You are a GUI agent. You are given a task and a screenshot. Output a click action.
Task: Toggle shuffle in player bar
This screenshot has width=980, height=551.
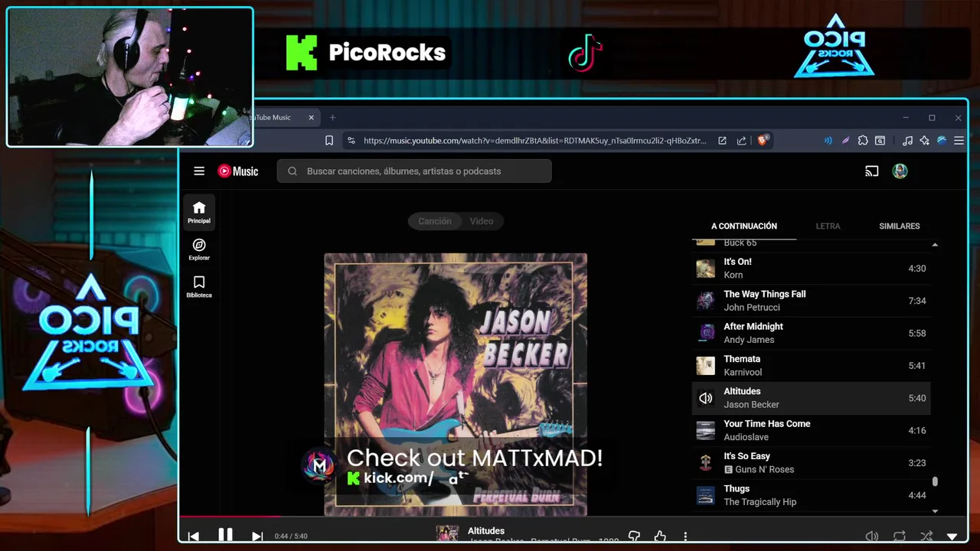click(x=926, y=536)
